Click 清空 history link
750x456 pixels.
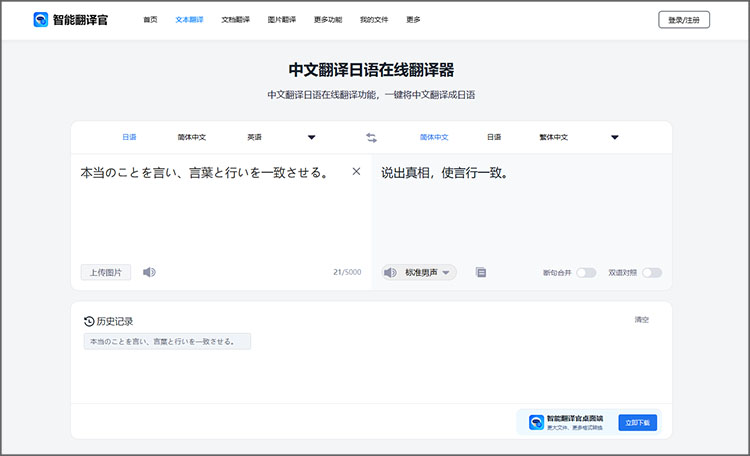coord(642,320)
